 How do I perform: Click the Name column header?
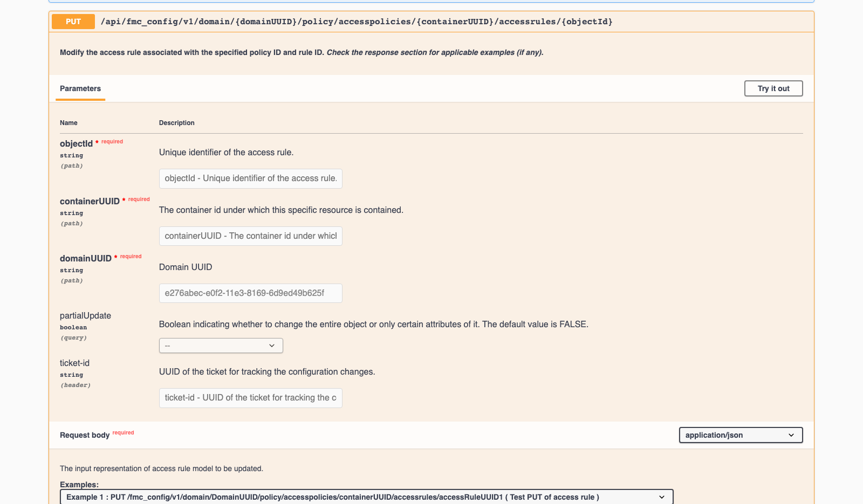pos(69,123)
